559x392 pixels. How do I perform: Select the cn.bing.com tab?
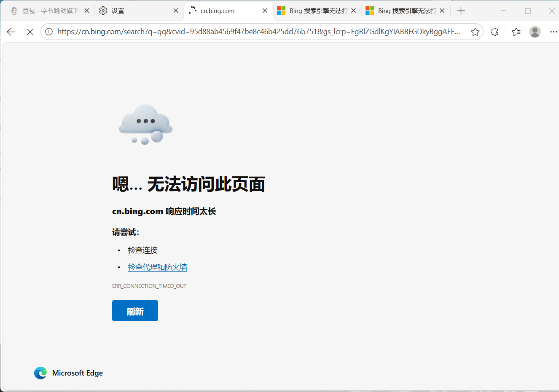[228, 11]
